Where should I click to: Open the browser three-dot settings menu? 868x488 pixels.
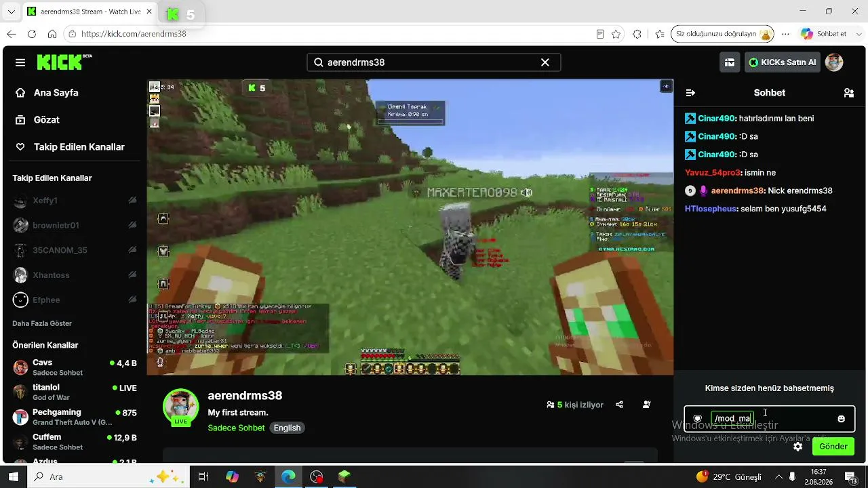(x=785, y=34)
